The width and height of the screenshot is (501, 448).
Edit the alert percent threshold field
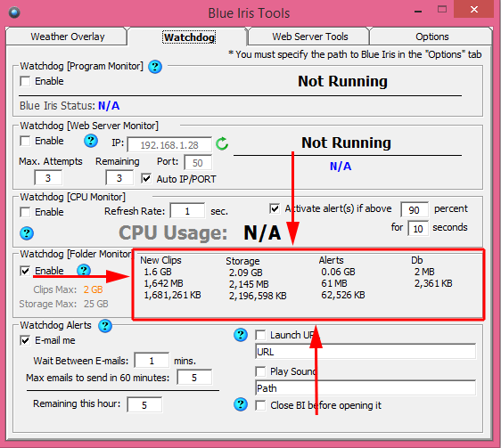[415, 210]
